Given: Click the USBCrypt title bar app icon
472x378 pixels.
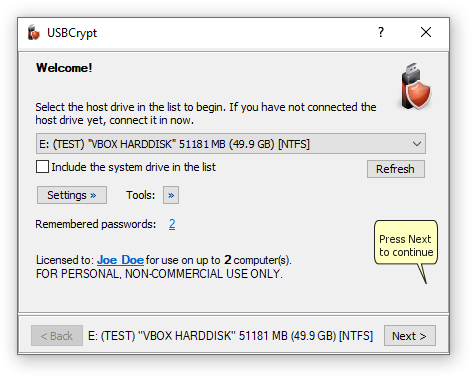Looking at the screenshot, I should [34, 32].
